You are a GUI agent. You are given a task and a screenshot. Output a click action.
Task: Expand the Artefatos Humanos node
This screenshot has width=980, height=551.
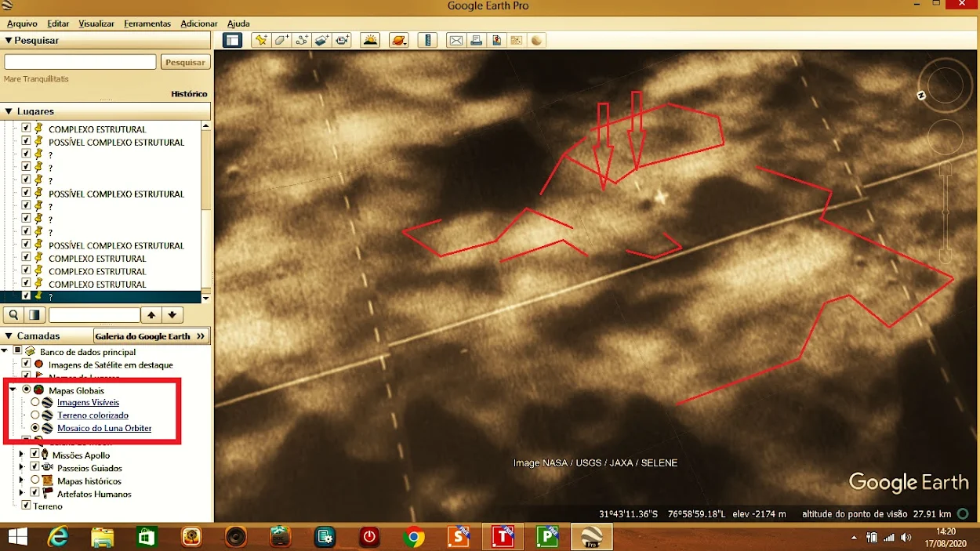[x=22, y=493]
